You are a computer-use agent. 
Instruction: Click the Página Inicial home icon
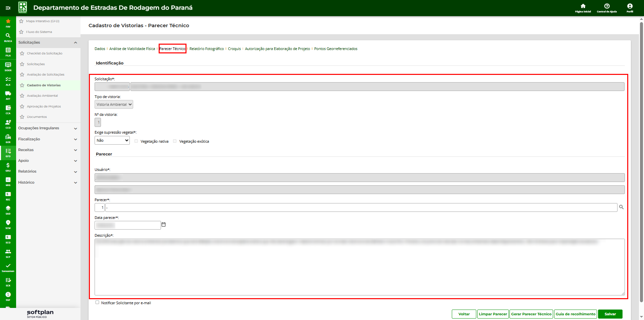click(x=583, y=6)
